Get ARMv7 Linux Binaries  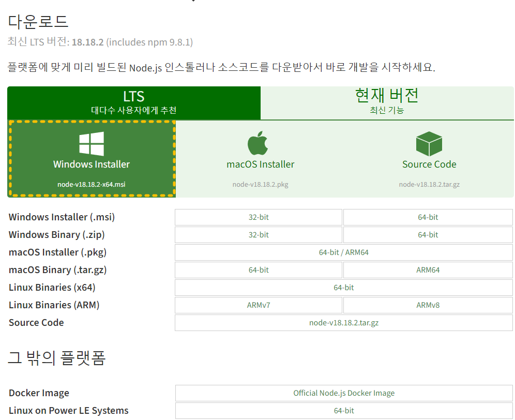259,305
